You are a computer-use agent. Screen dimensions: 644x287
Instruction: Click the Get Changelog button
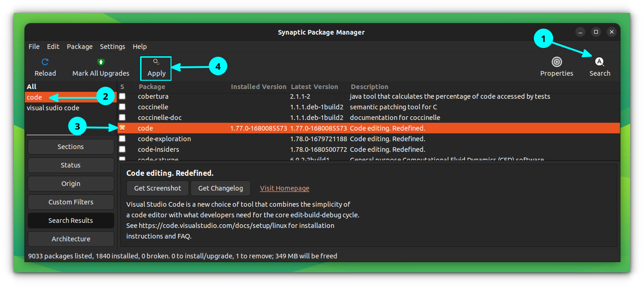220,188
